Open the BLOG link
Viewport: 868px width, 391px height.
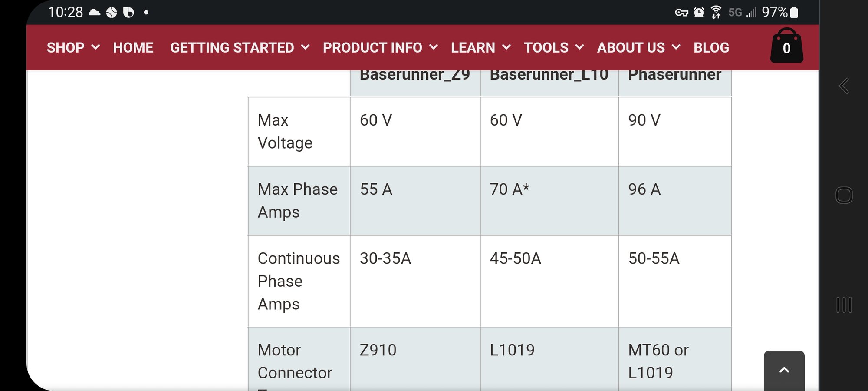pos(711,47)
